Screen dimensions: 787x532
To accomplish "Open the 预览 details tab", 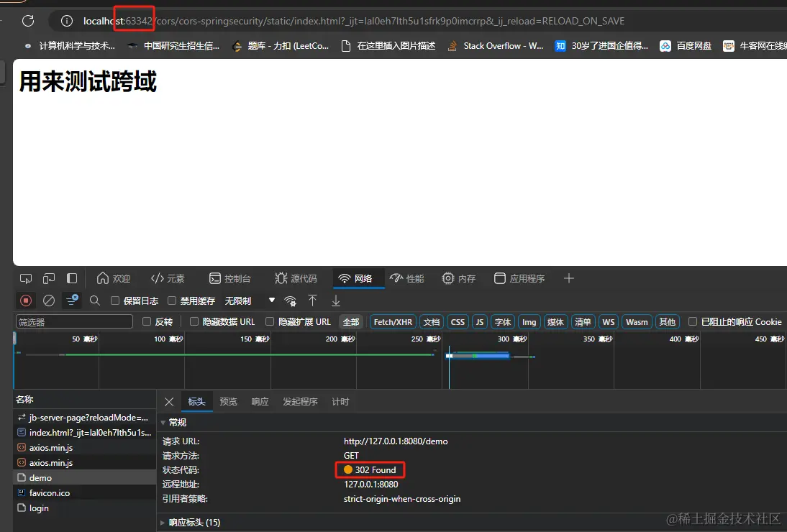I will click(x=228, y=402).
